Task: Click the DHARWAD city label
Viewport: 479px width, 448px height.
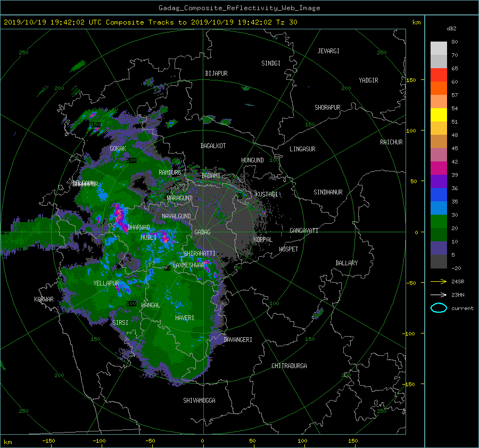Action: pos(139,227)
